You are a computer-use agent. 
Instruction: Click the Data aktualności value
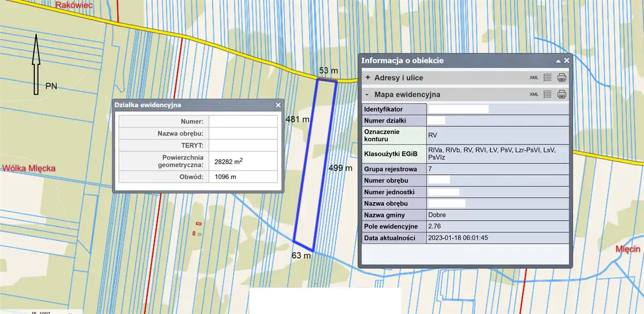pos(458,238)
